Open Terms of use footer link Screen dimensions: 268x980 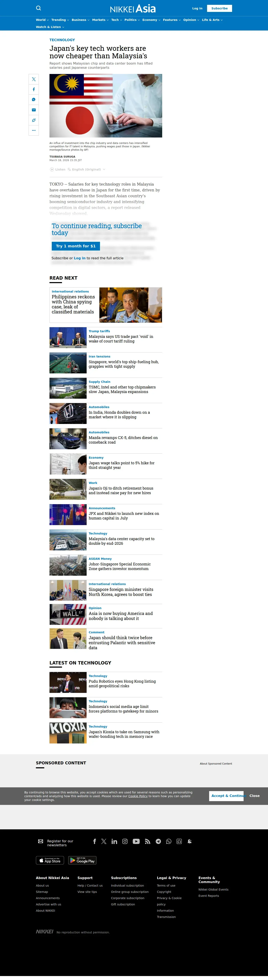tap(166, 886)
